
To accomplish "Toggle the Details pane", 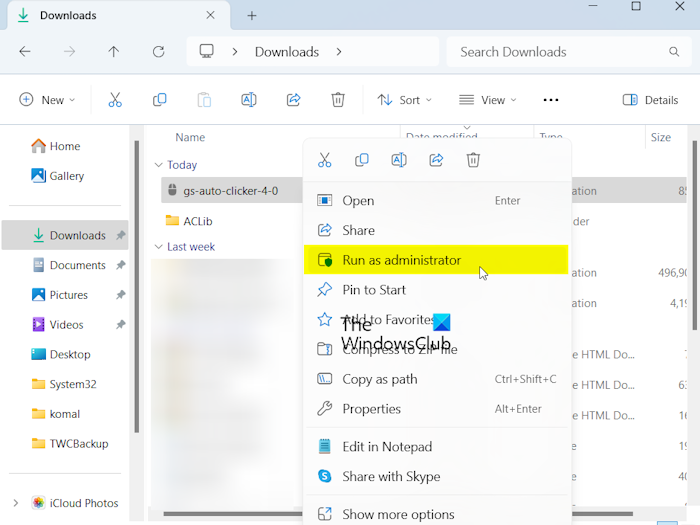I will 650,100.
